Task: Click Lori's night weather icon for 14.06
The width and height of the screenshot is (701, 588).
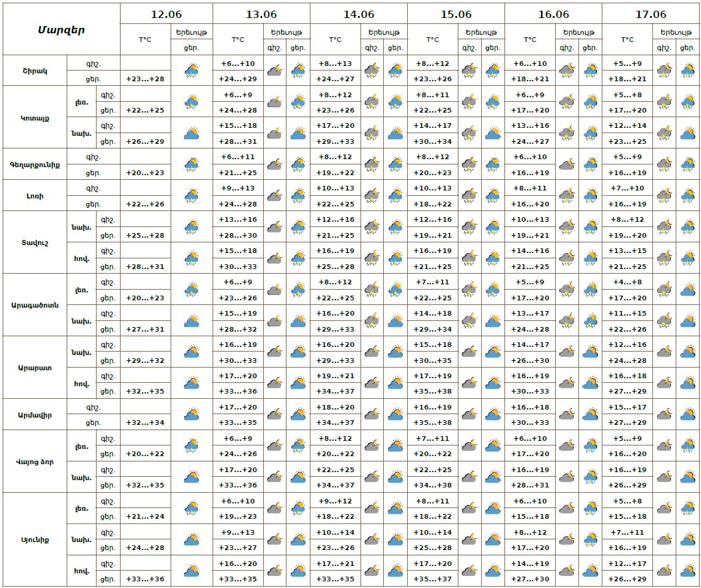Action: 372,196
